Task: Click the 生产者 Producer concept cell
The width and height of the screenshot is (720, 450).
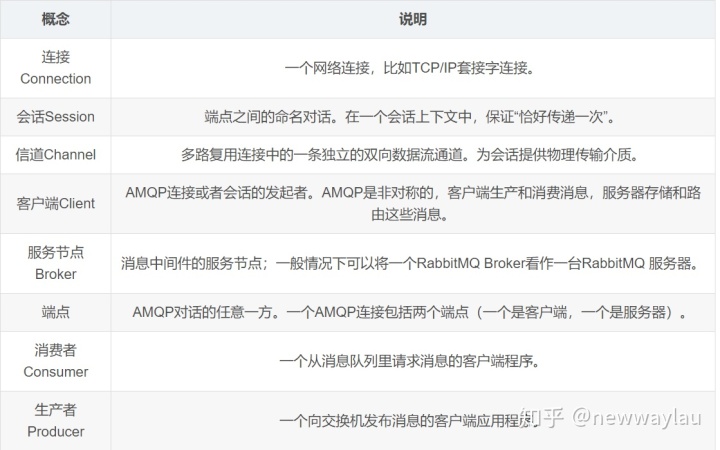Action: (56, 421)
